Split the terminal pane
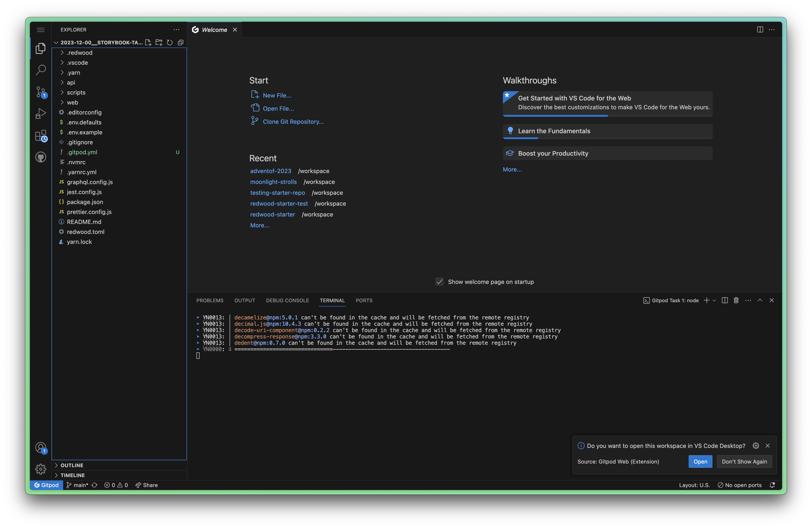 point(724,300)
